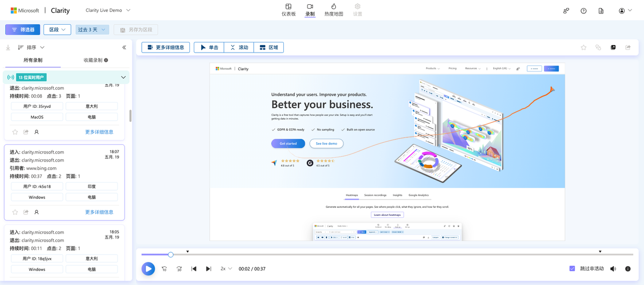Open the 设置 settings tab
The width and height of the screenshot is (644, 285).
click(357, 10)
